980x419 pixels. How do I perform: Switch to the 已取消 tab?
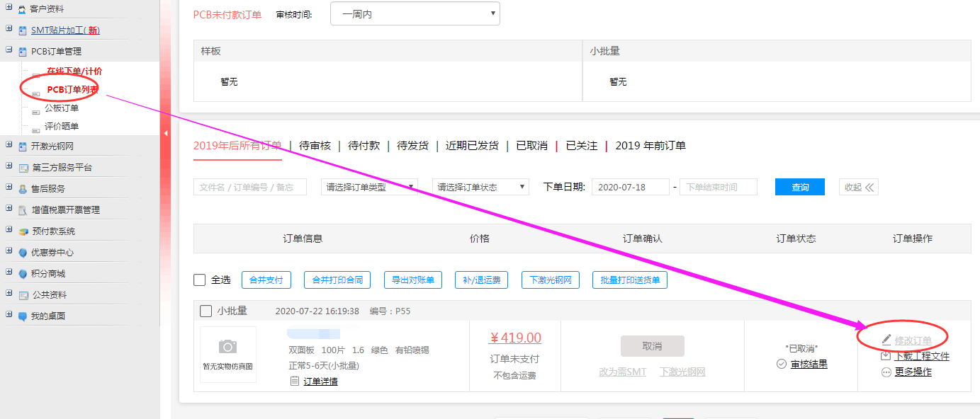(x=531, y=146)
